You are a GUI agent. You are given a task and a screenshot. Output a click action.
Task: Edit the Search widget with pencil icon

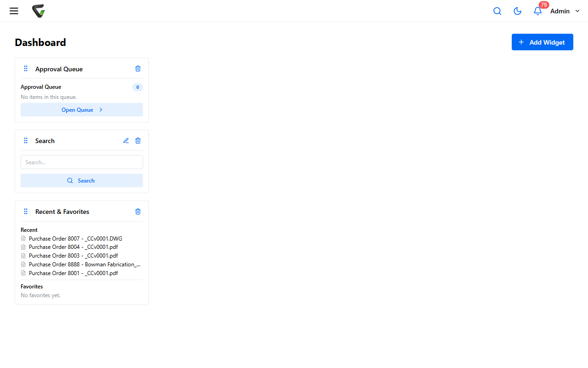[126, 140]
